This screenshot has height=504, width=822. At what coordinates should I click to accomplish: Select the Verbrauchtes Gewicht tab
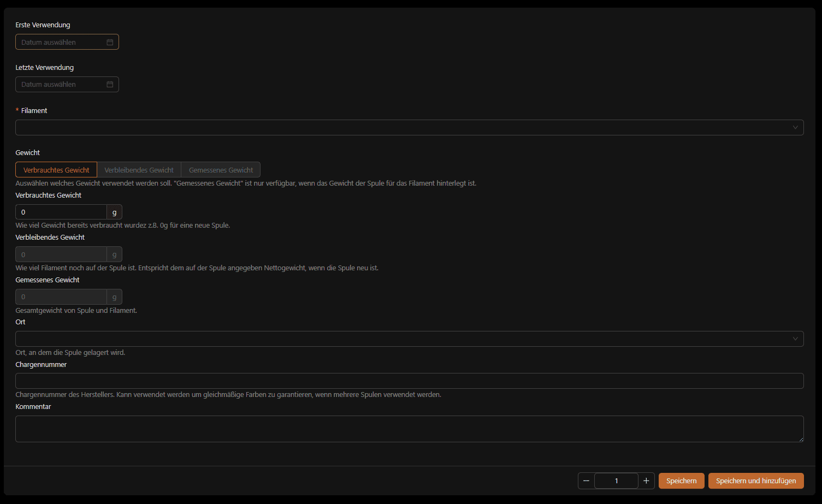pyautogui.click(x=56, y=169)
